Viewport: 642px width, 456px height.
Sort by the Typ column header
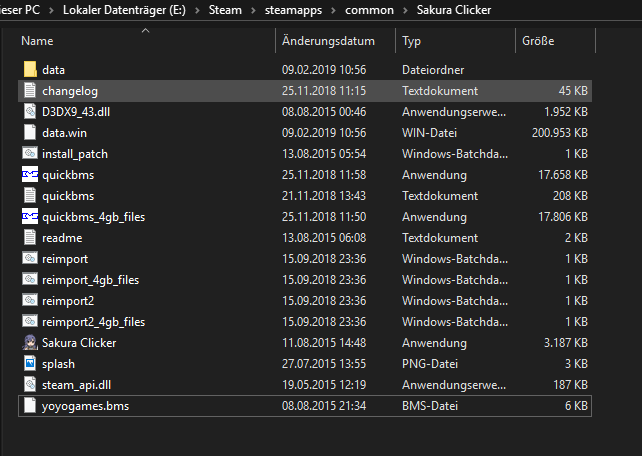(x=412, y=42)
